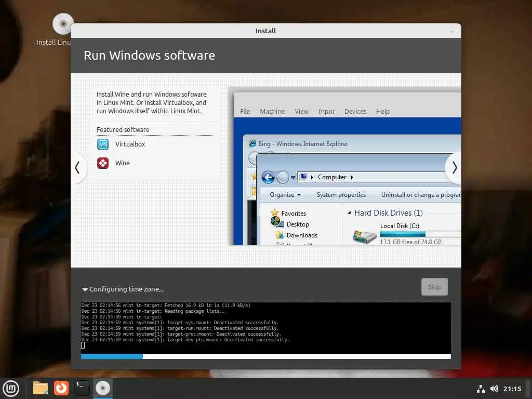Click the Wine icon in featured software
Viewport: 532px width, 399px height.
(103, 163)
